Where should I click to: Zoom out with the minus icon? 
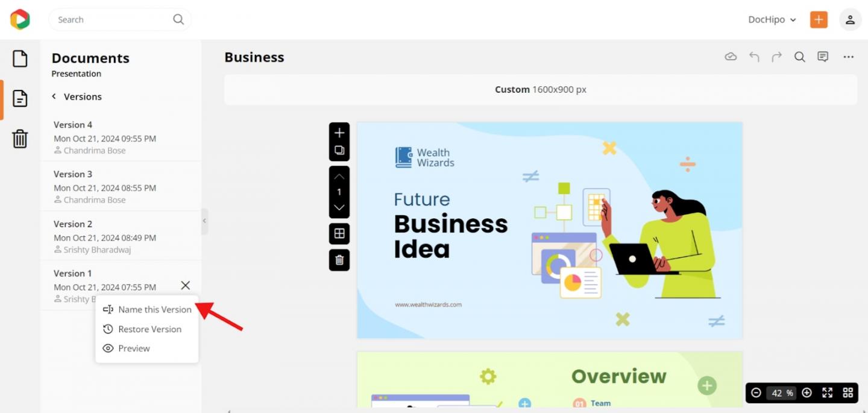pos(756,393)
